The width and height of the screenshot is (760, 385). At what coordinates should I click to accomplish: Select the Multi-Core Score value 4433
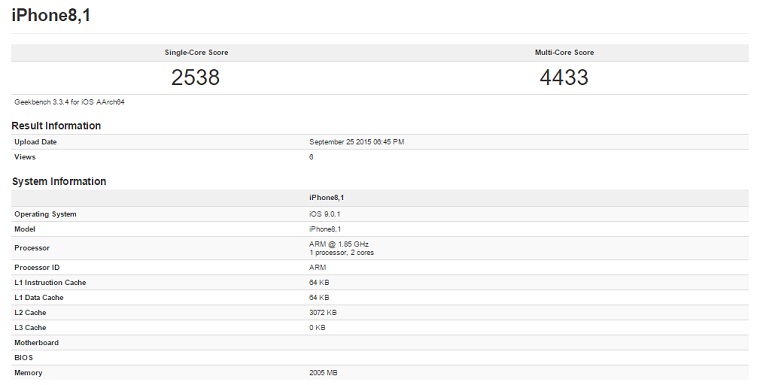(564, 78)
